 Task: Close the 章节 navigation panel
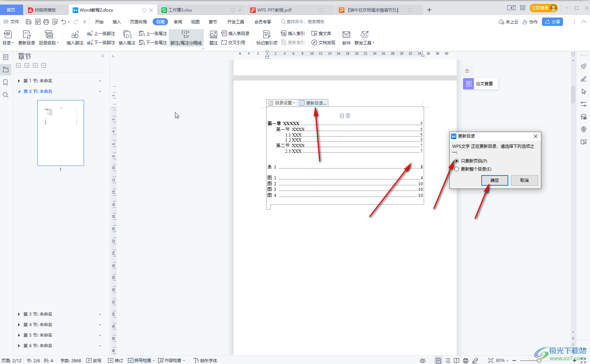click(x=102, y=56)
